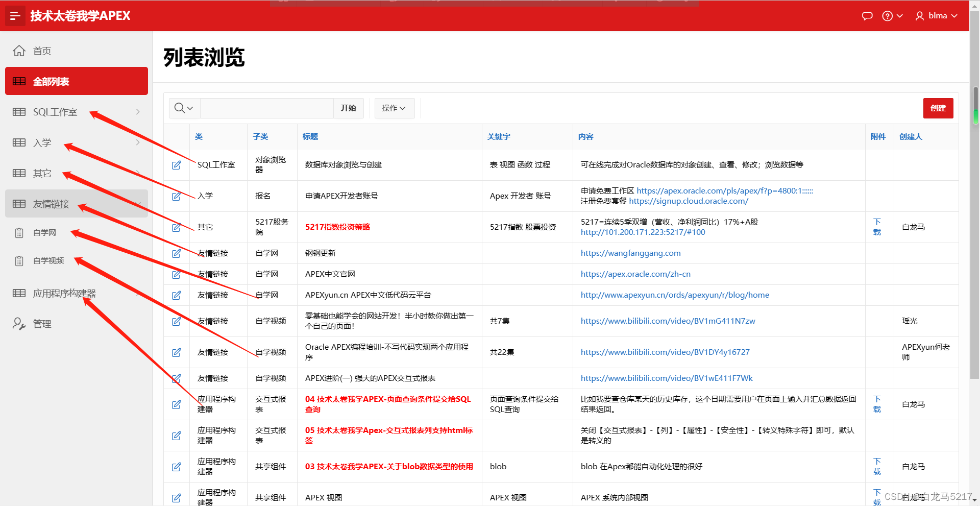Edit the APEX中文官网 row
This screenshot has width=980, height=506.
point(177,274)
